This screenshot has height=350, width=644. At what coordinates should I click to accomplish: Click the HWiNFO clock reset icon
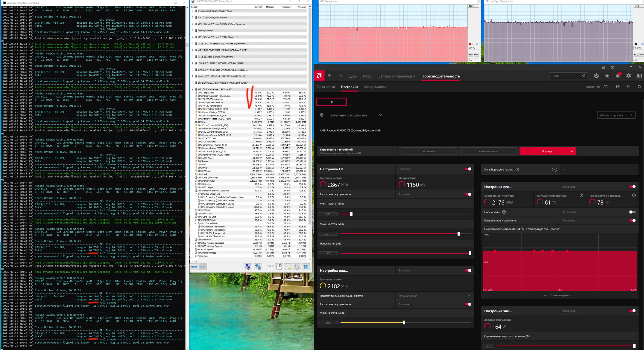pyautogui.click(x=279, y=267)
